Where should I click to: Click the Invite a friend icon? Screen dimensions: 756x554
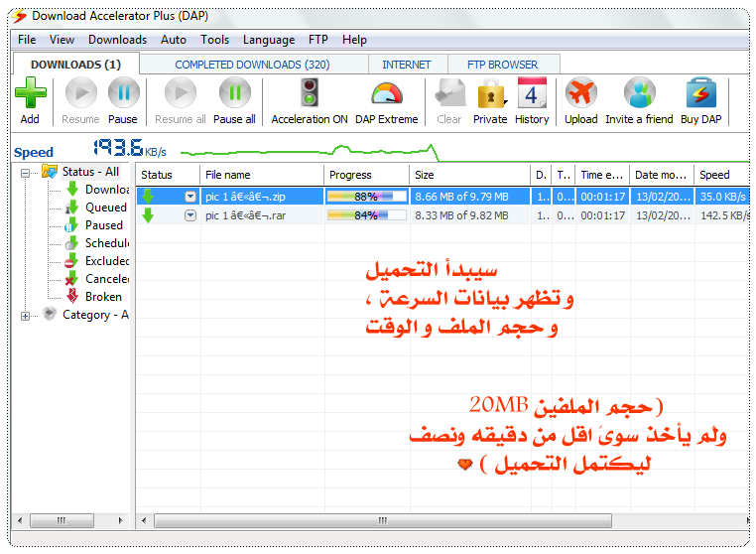(639, 92)
